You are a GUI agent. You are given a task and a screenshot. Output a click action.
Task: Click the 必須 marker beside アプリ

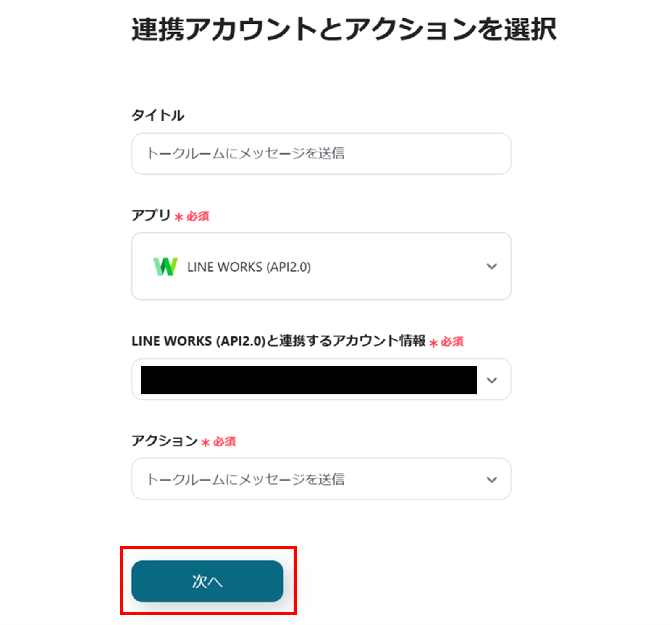click(x=198, y=216)
